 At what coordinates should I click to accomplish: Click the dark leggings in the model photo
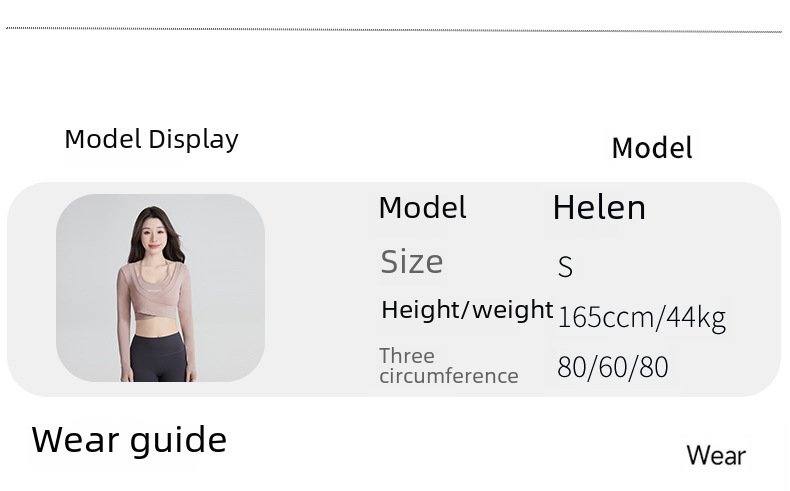[160, 356]
